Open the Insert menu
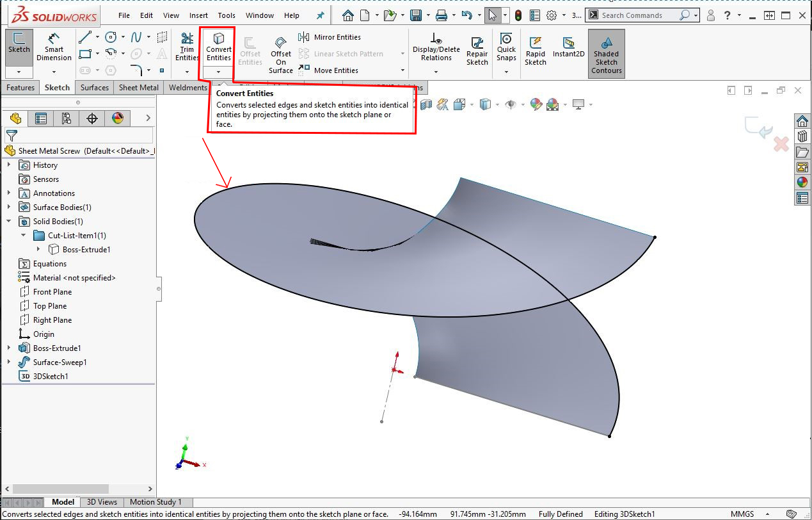 [x=198, y=15]
